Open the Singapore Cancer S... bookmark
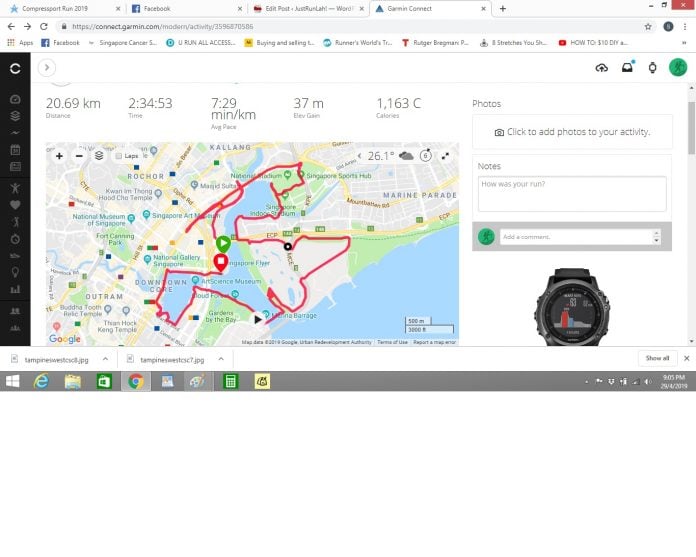This screenshot has height=557, width=696. (x=123, y=43)
